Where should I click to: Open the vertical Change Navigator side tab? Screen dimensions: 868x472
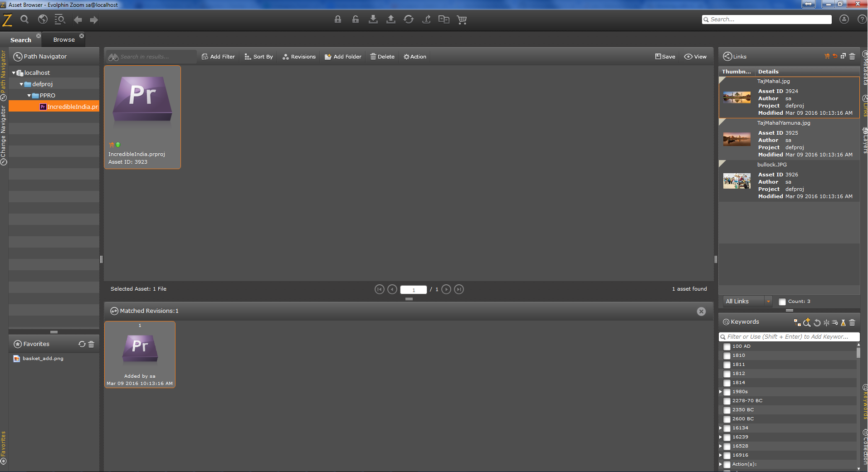click(3, 135)
